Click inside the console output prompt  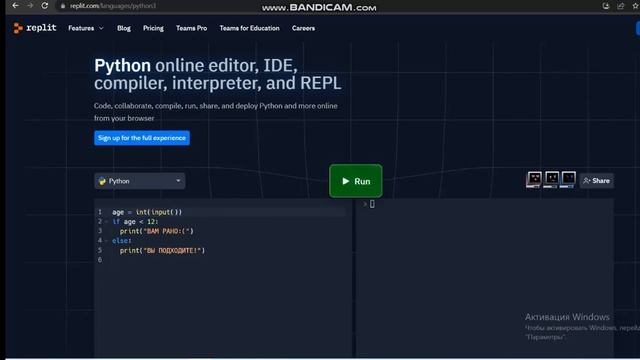pyautogui.click(x=372, y=204)
